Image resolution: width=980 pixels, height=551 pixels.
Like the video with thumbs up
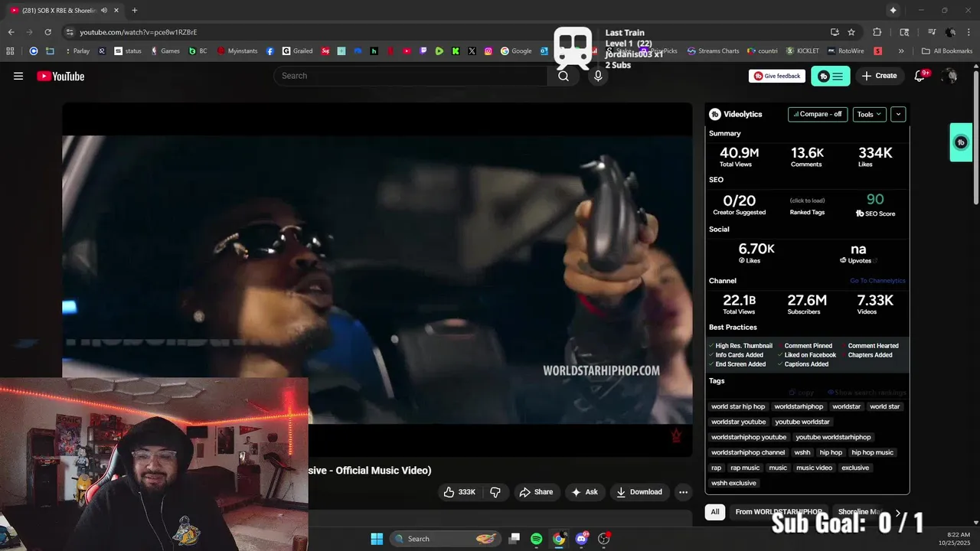(x=459, y=492)
